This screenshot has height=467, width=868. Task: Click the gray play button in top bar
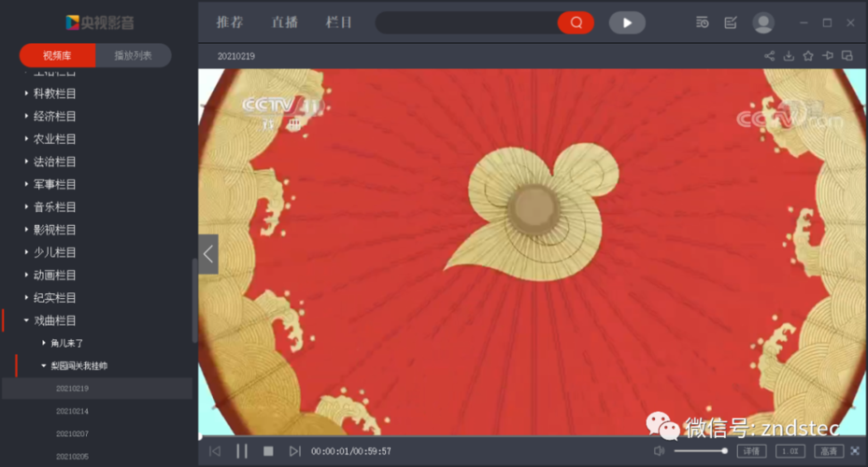click(627, 22)
